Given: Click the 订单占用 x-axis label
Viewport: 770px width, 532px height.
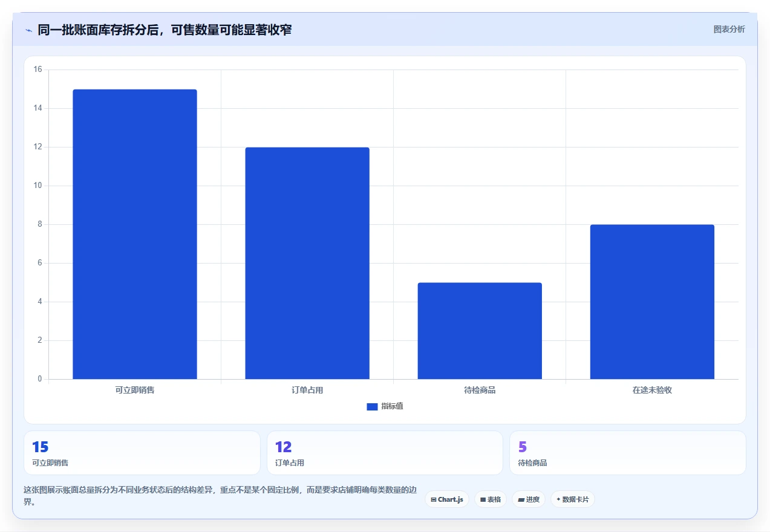Looking at the screenshot, I should click(307, 390).
